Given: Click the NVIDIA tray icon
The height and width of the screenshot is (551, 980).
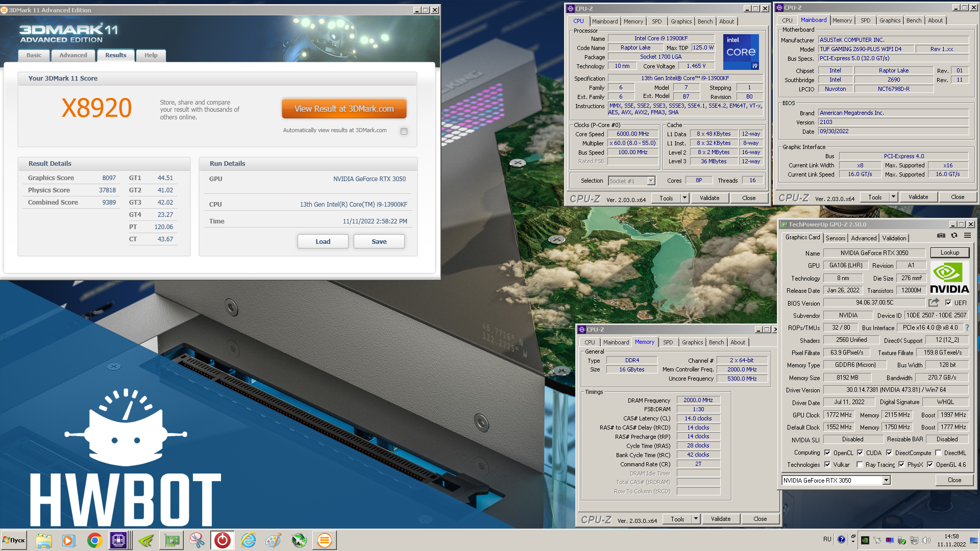Looking at the screenshot, I should pyautogui.click(x=865, y=540).
